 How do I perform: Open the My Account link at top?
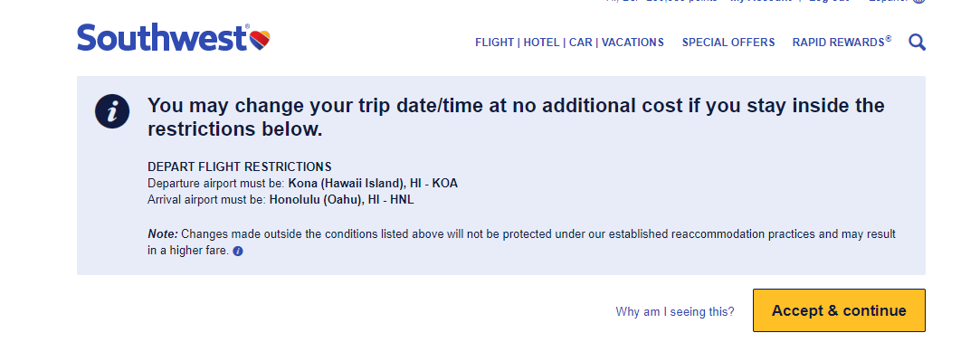click(761, 1)
